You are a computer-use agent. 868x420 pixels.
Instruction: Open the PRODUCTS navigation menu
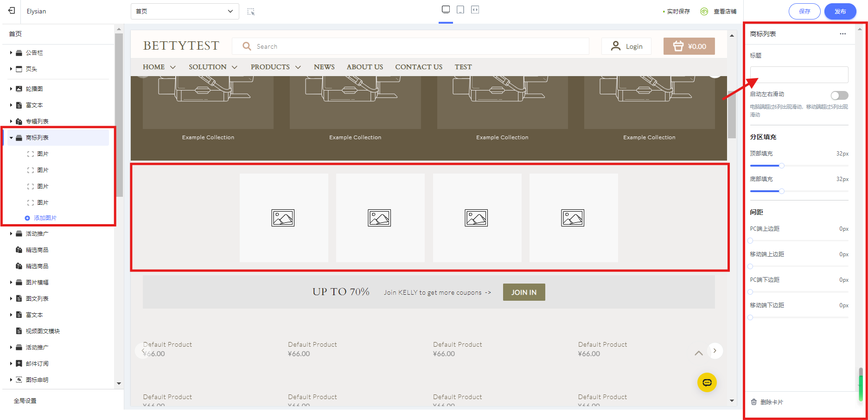(x=275, y=67)
